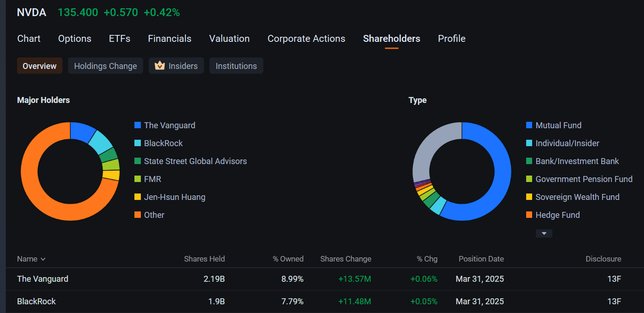
Task: Select the Overview sub-tab
Action: [40, 66]
